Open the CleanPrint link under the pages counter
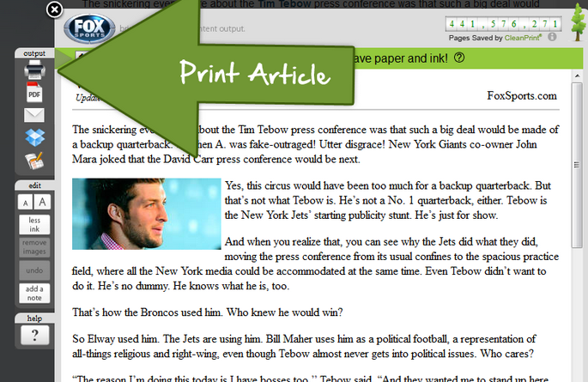This screenshot has width=588, height=382. click(x=523, y=38)
